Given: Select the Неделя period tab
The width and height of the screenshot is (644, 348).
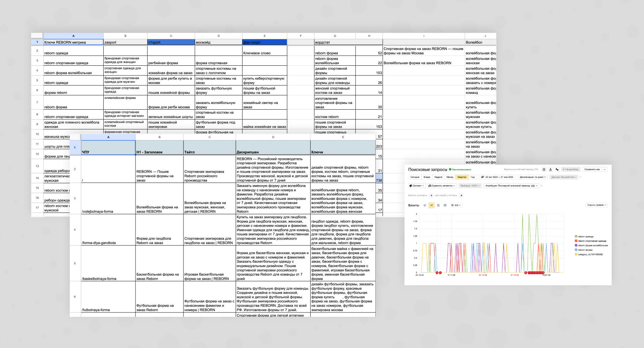Looking at the screenshot, I should (438, 177).
